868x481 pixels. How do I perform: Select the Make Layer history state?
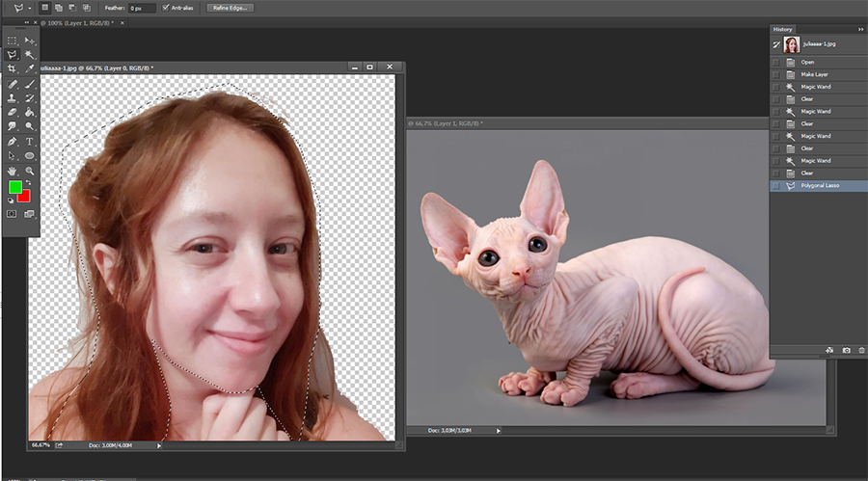click(815, 74)
